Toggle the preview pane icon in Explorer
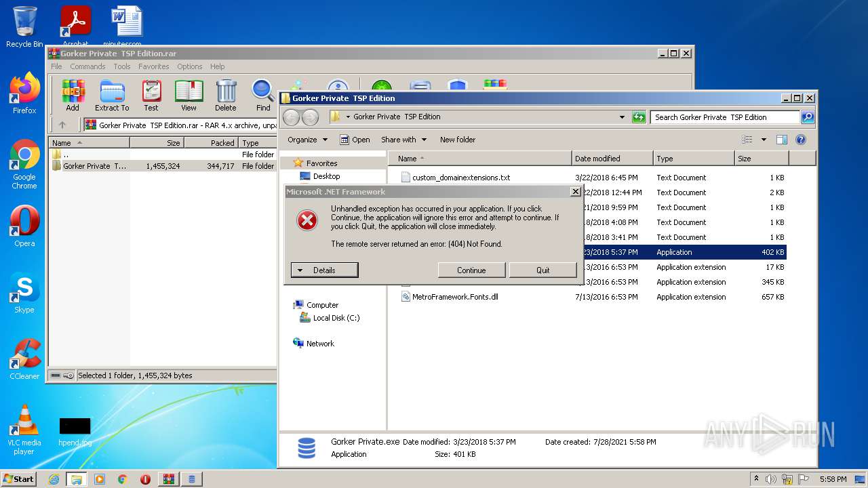 (781, 140)
